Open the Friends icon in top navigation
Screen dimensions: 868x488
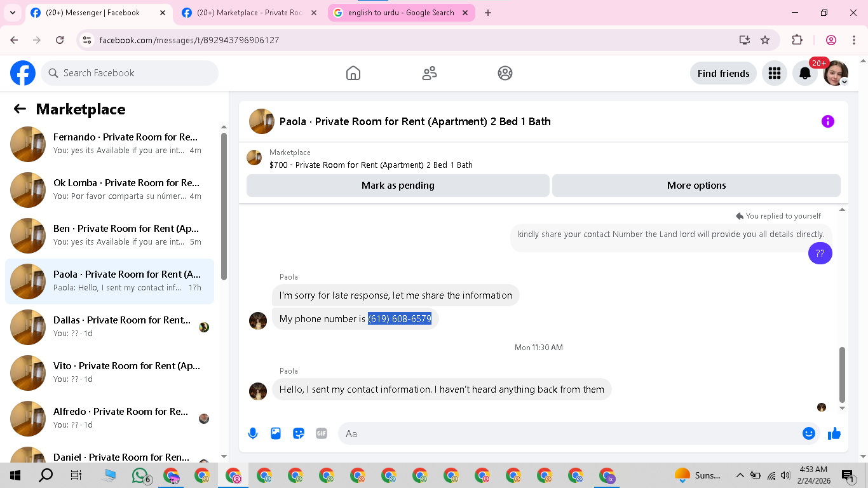tap(430, 73)
